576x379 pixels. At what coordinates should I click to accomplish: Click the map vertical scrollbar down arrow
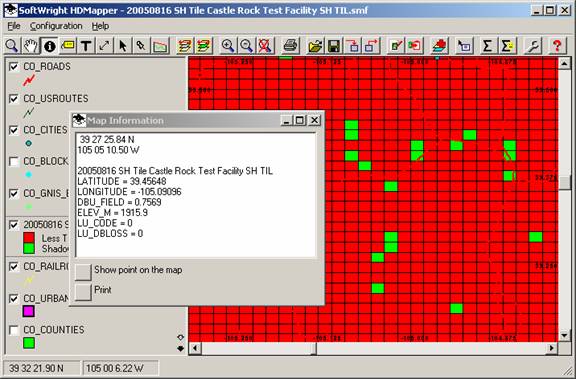(564, 335)
